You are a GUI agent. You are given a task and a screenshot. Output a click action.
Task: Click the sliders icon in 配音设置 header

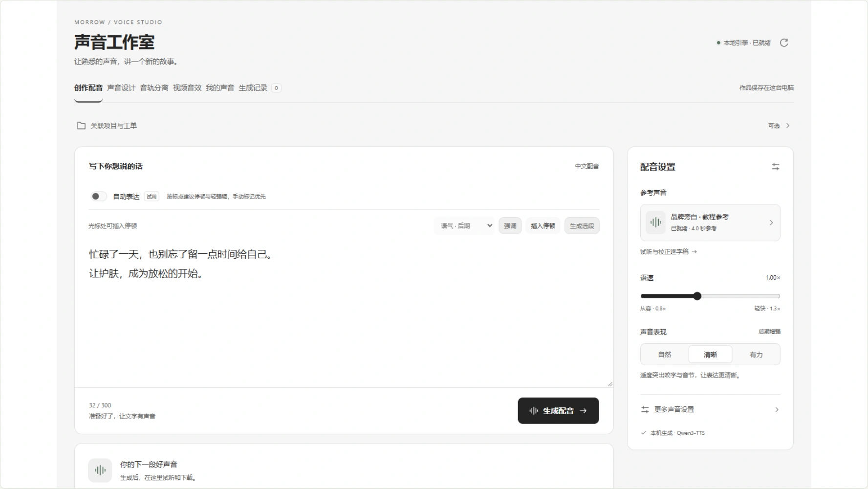[x=775, y=167]
